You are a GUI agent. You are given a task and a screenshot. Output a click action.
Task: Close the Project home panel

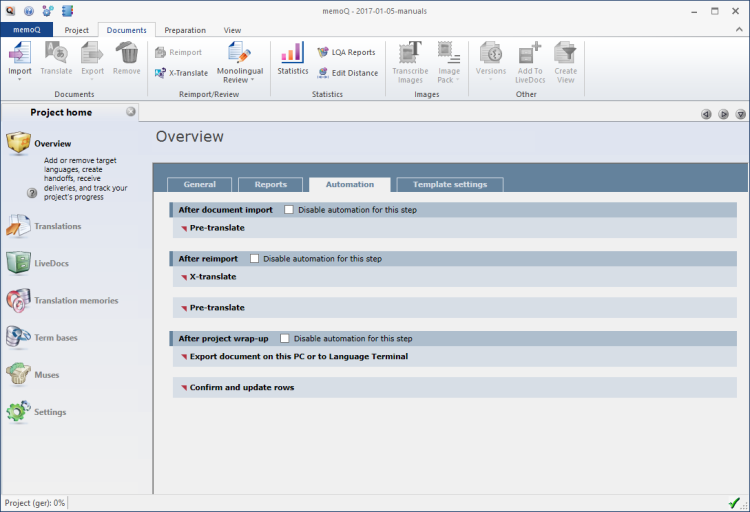coord(131,112)
